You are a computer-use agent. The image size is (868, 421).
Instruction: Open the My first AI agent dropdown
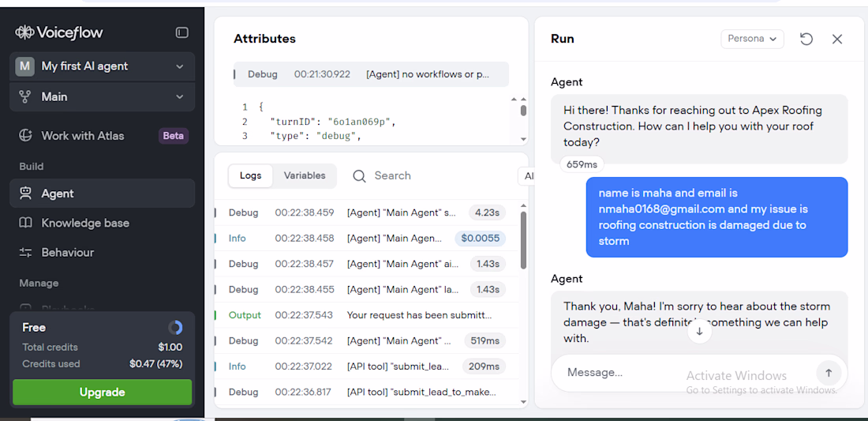(x=103, y=66)
